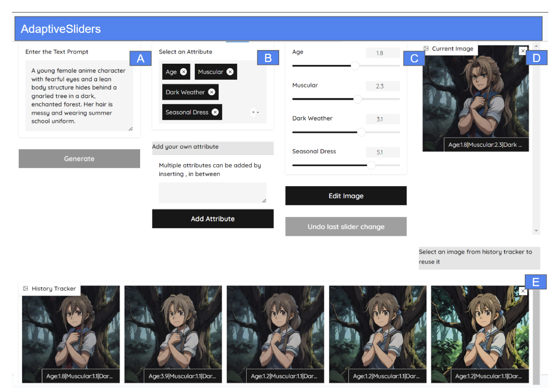Select the custom attribute input box
Screen dimensions: 557x392
[213, 192]
